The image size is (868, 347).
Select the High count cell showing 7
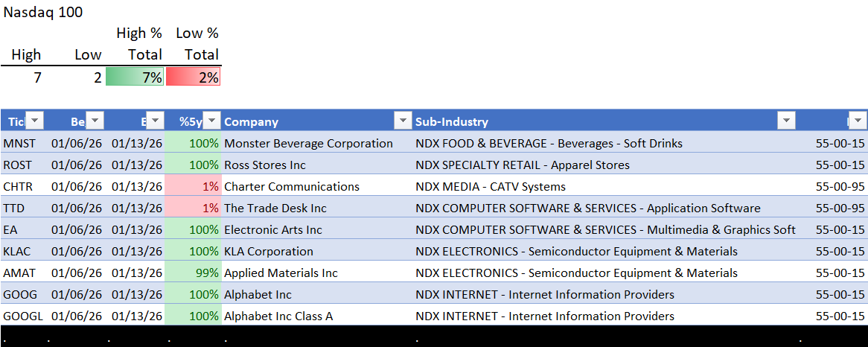[x=22, y=77]
